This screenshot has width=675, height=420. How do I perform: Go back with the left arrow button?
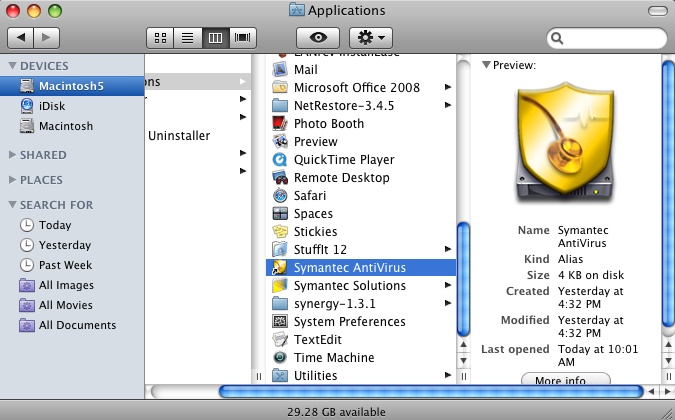click(21, 38)
